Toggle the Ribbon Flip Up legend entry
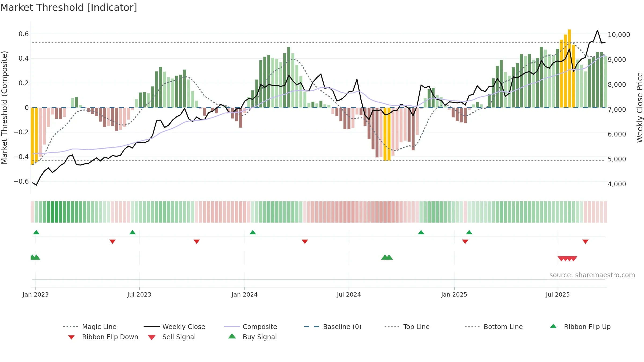 [580, 327]
